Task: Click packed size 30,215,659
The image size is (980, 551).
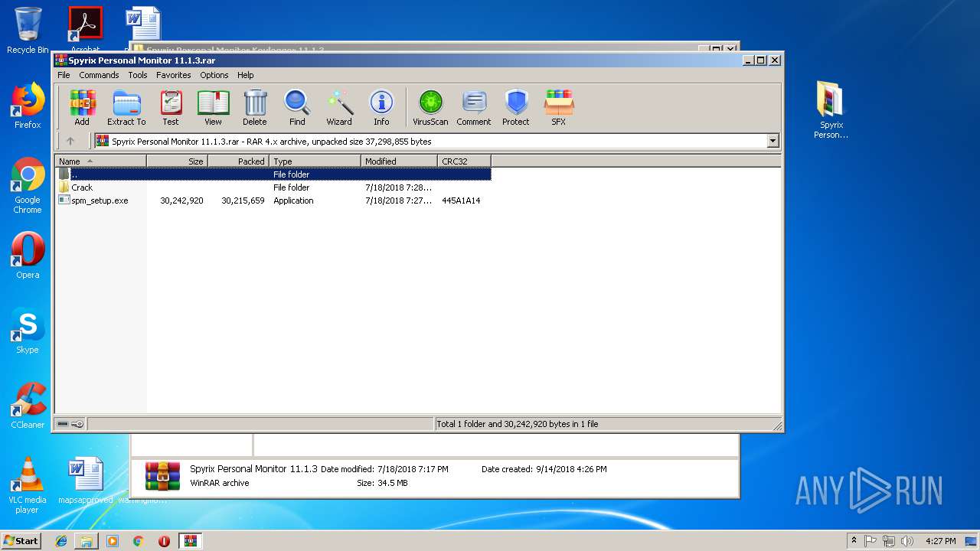Action: pos(243,201)
